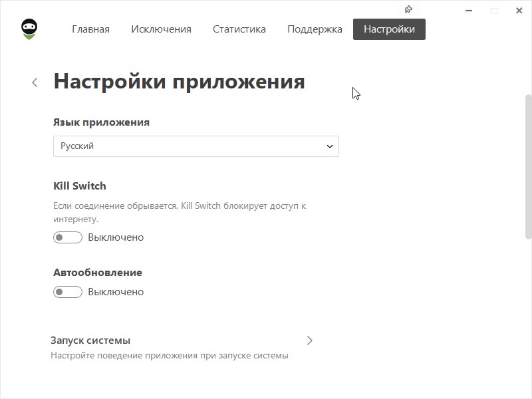Enable the Kill Switch toggle
Viewport: 532px width, 399px height.
[67, 237]
